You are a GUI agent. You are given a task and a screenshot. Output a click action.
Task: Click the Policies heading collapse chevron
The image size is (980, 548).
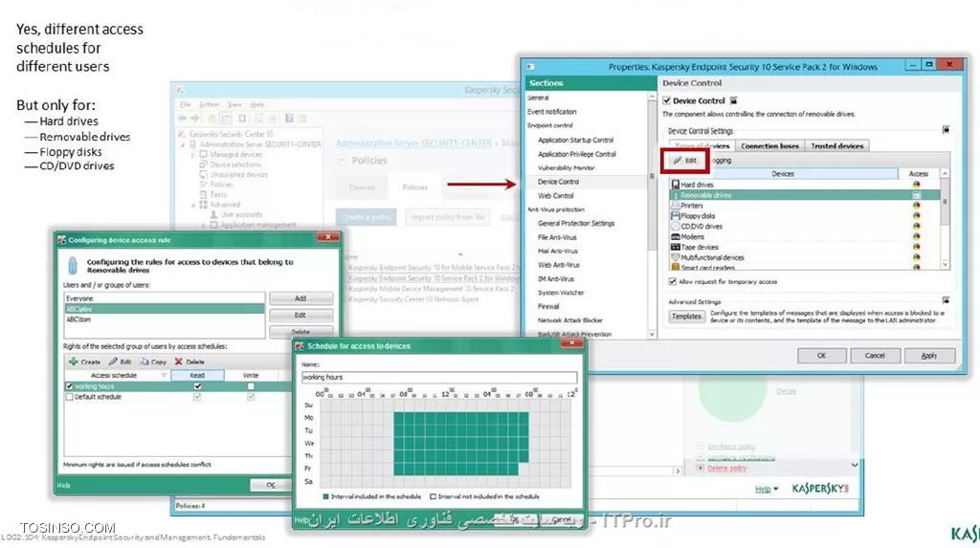coord(342,161)
